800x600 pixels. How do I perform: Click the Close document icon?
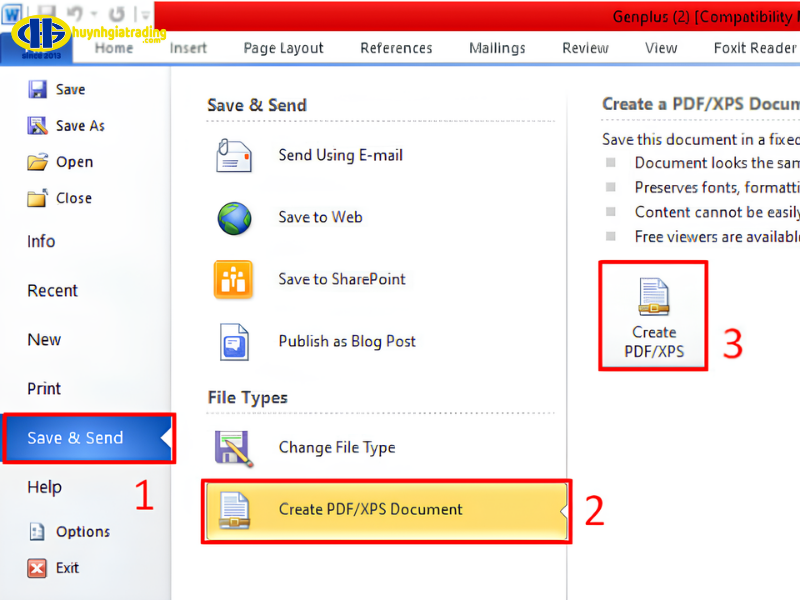click(38, 198)
